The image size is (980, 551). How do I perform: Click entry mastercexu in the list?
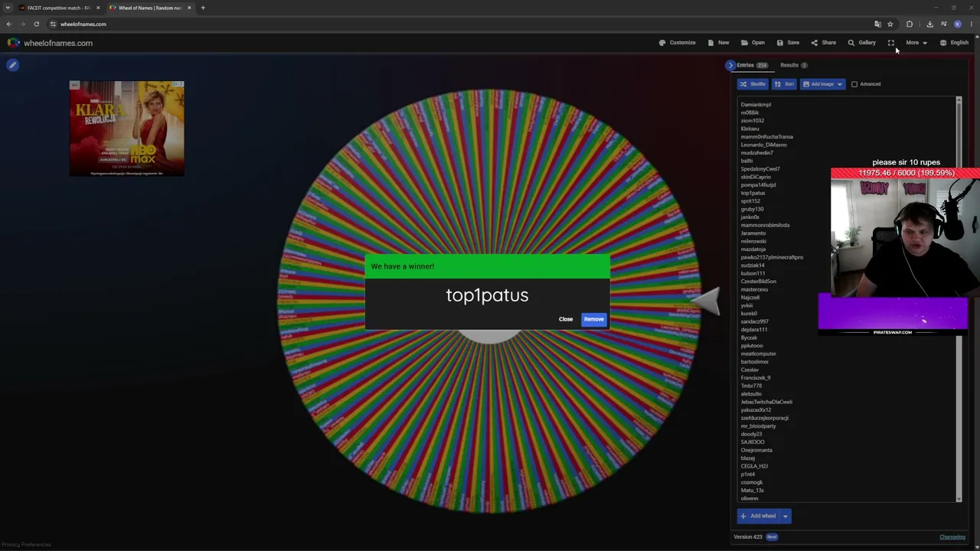pyautogui.click(x=754, y=289)
